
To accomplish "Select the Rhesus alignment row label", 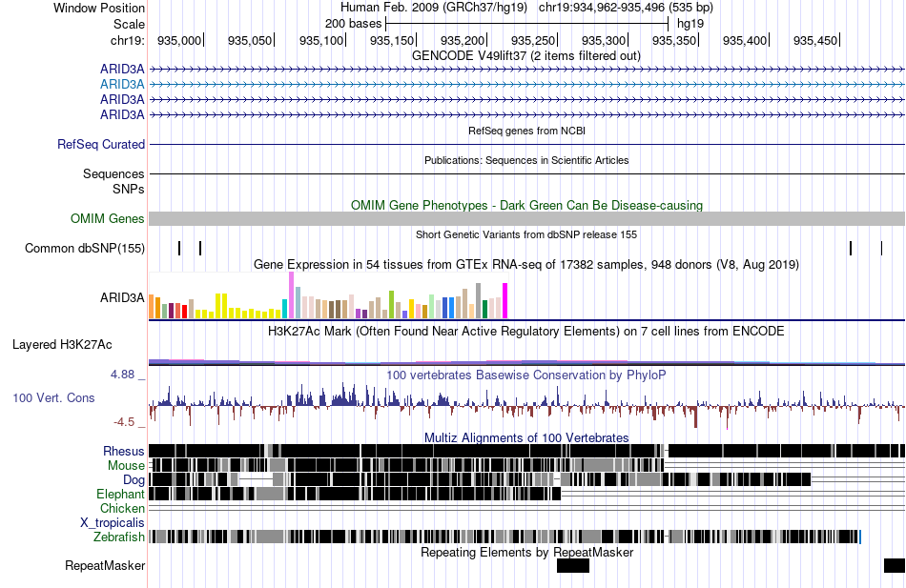I will (x=124, y=451).
